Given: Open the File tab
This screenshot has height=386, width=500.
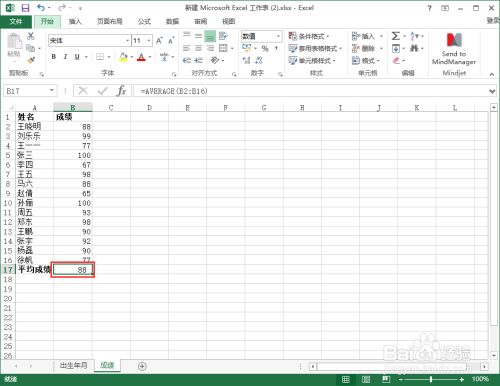Looking at the screenshot, I should 16,22.
